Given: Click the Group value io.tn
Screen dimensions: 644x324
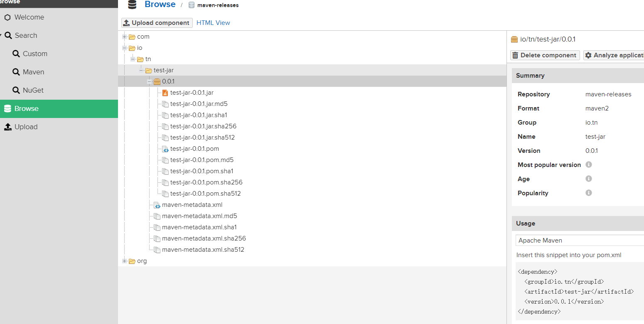Looking at the screenshot, I should coord(592,123).
